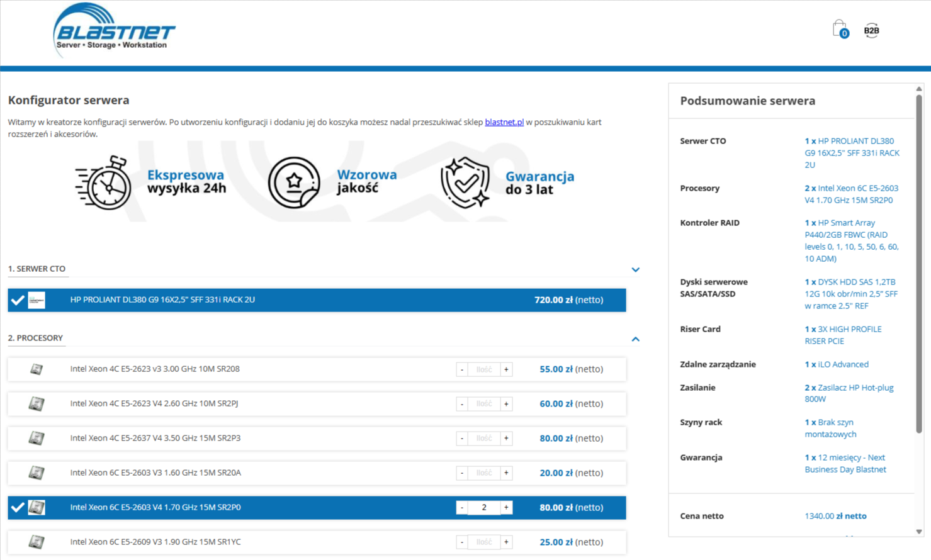Click the 1. SERWER CTO heading
This screenshot has width=931, height=560.
[38, 268]
